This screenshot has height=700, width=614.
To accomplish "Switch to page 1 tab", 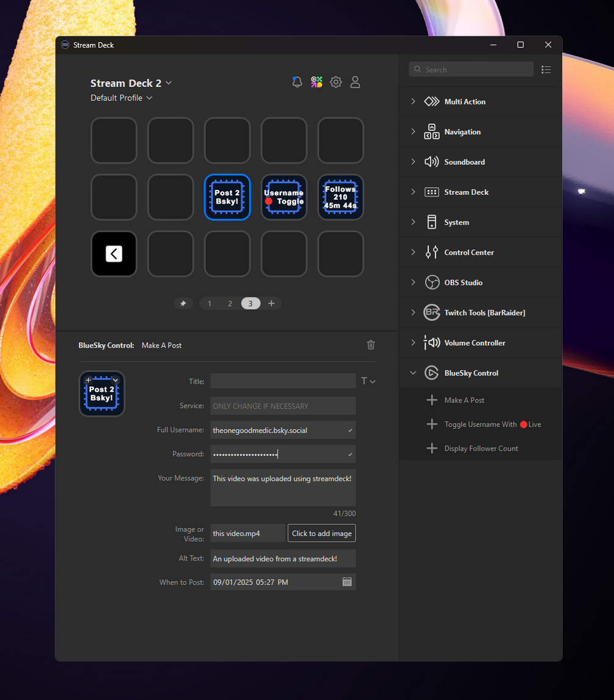I will point(210,304).
